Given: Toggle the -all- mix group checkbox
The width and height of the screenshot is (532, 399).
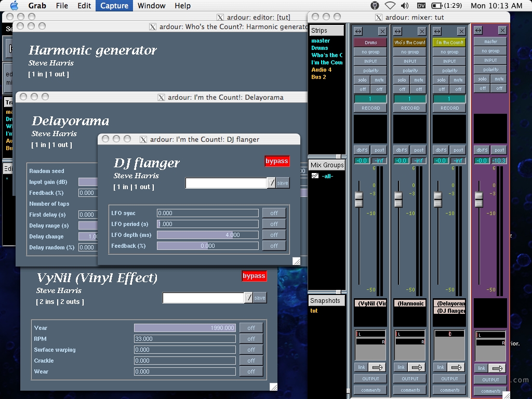Looking at the screenshot, I should (x=315, y=176).
